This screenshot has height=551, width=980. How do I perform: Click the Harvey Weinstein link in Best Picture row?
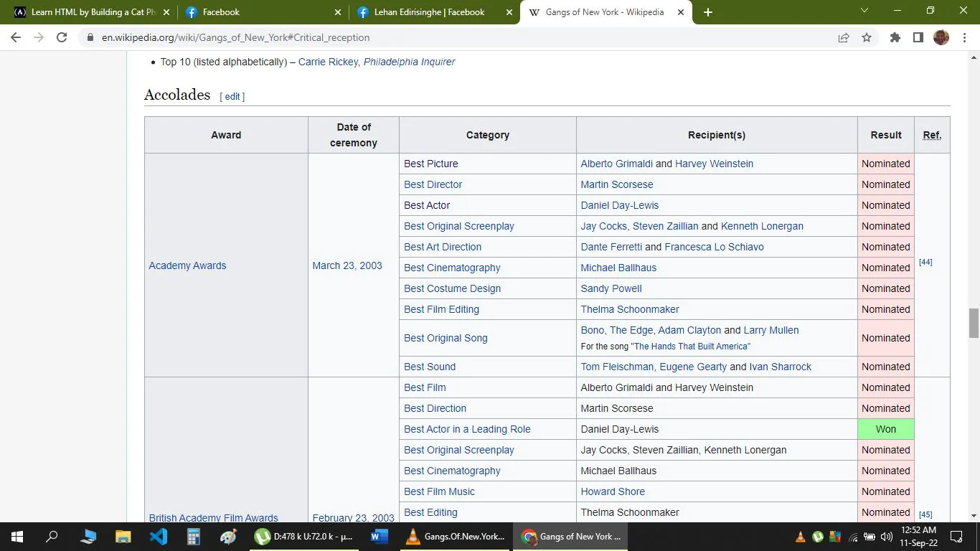pos(714,164)
